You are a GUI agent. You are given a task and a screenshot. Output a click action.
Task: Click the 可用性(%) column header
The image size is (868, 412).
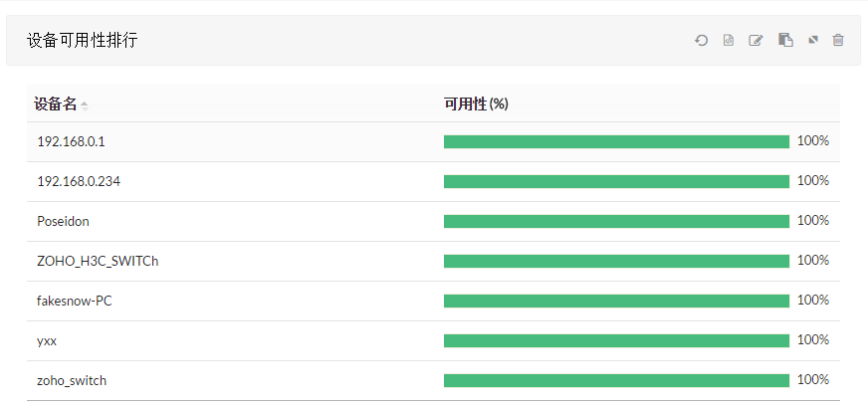[476, 104]
